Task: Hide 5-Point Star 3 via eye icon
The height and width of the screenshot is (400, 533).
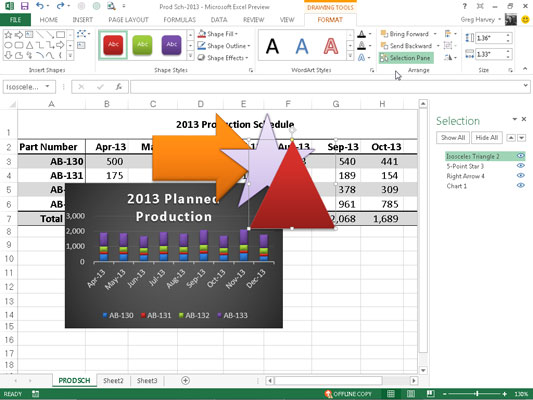Action: tap(520, 166)
